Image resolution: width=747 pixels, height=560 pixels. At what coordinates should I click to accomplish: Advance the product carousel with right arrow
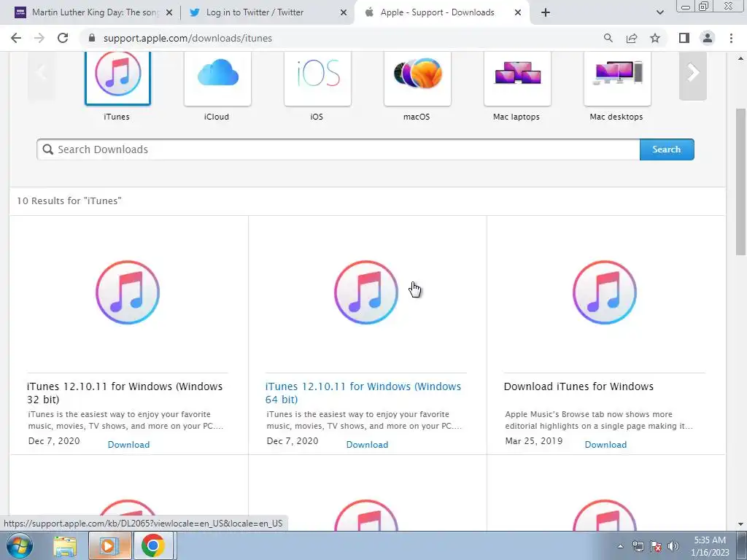pyautogui.click(x=693, y=74)
